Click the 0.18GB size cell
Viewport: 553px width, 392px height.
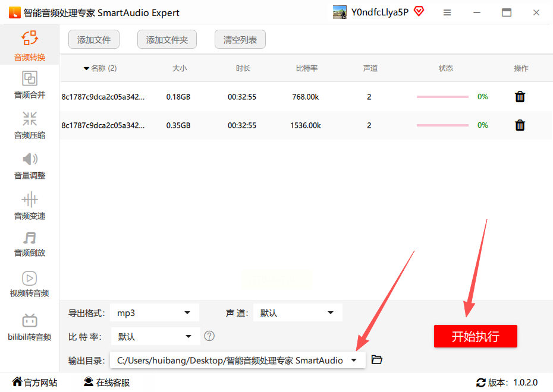point(178,97)
